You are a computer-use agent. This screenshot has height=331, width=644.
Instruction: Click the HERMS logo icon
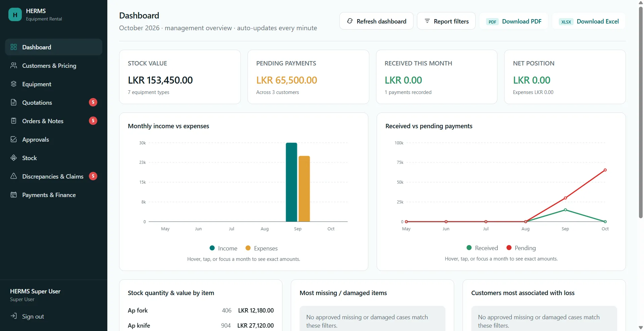pyautogui.click(x=15, y=15)
